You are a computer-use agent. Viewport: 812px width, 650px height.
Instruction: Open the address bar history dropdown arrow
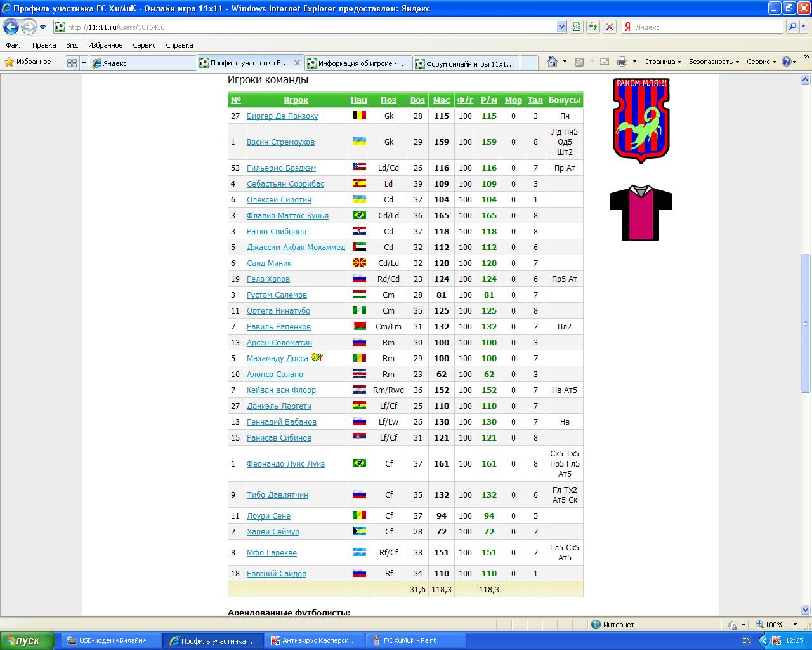pyautogui.click(x=561, y=27)
